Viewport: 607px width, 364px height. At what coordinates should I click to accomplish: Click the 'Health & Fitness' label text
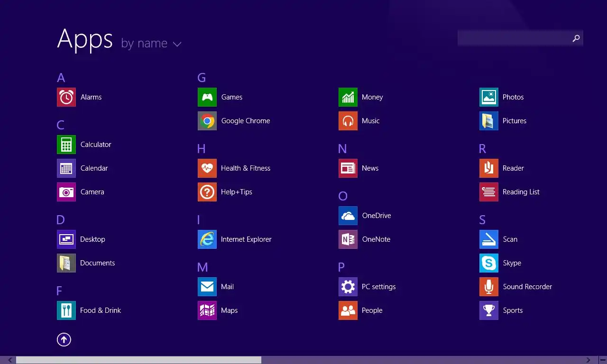(246, 168)
